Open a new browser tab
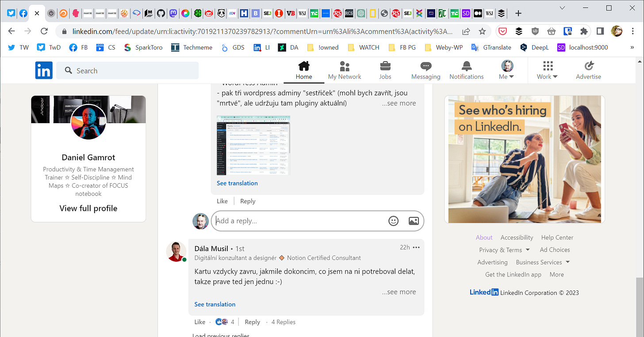This screenshot has height=337, width=644. (519, 13)
